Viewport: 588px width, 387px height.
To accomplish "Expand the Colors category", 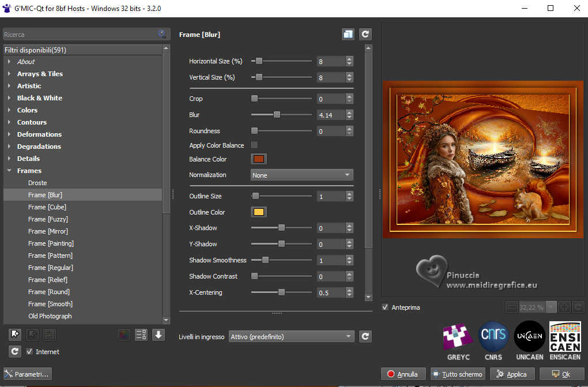I will (x=9, y=110).
